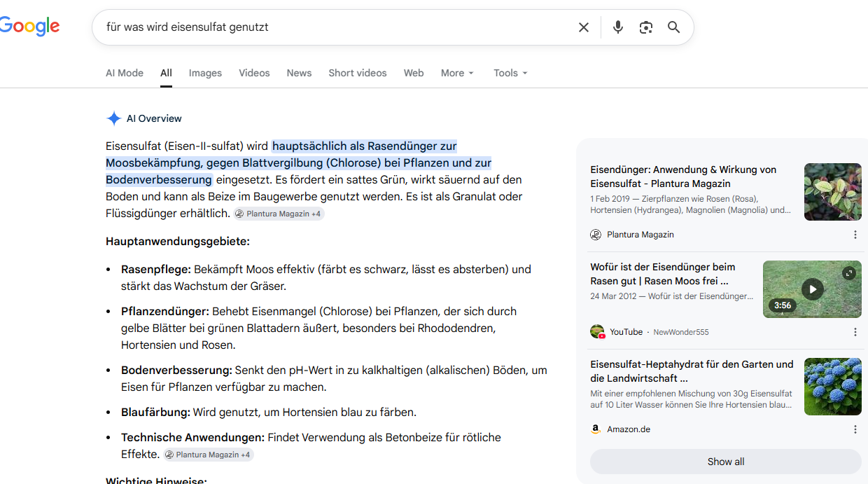Start voice search with microphone icon
The image size is (868, 484).
pos(618,27)
